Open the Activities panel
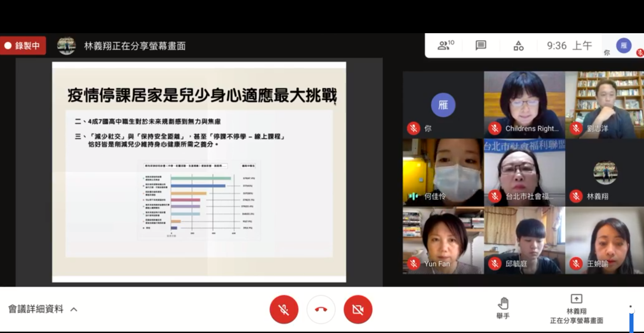This screenshot has width=644, height=333. pyautogui.click(x=518, y=46)
